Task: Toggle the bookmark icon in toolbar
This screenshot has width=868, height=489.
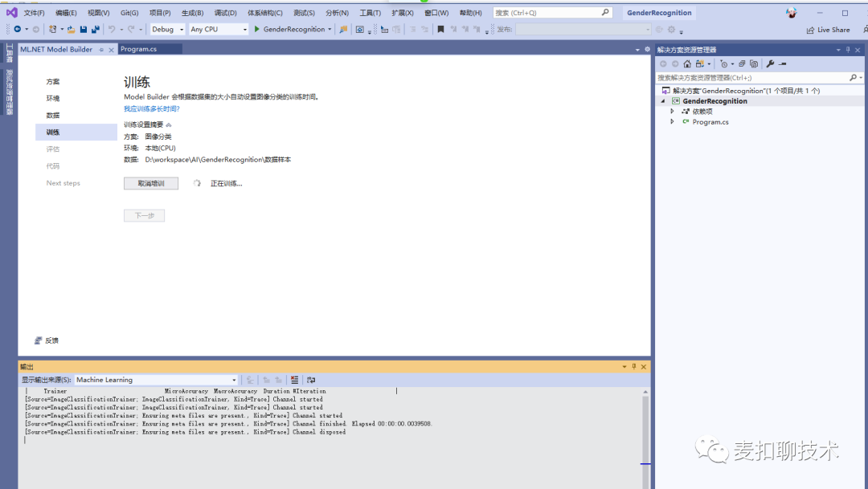Action: [440, 30]
